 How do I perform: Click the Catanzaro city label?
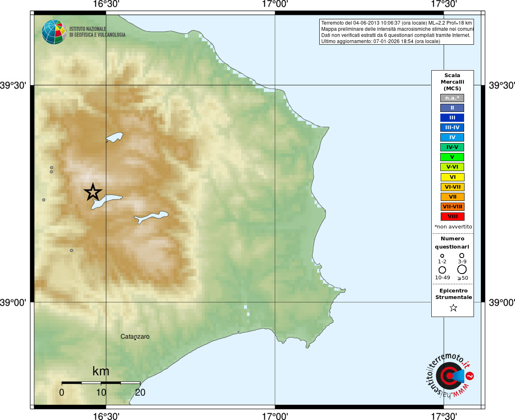(135, 337)
